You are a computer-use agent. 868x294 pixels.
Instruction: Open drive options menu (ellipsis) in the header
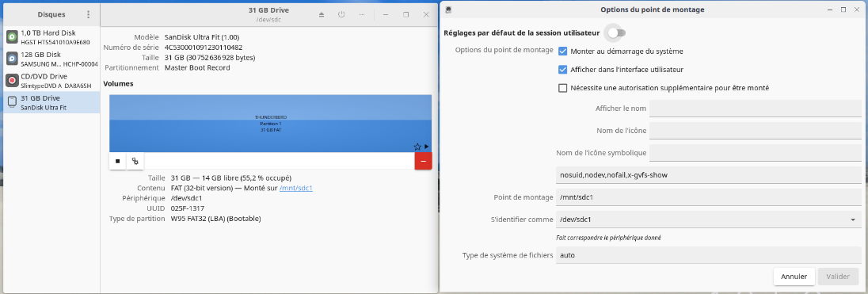click(x=361, y=14)
